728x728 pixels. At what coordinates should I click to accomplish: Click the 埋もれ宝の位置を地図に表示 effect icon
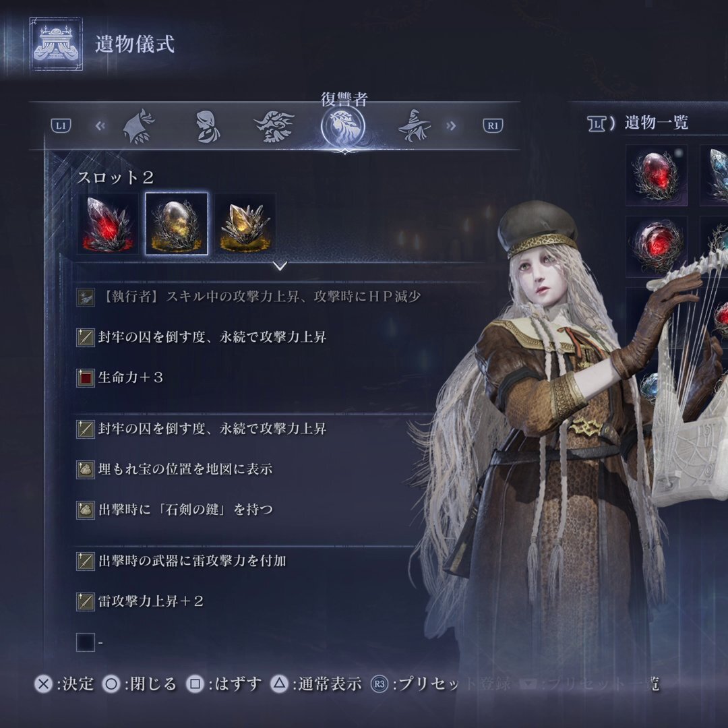pos(86,469)
